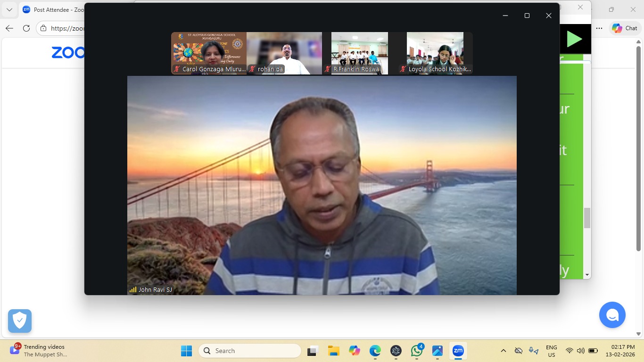This screenshot has height=362, width=644.
Task: Reload the page with refresh button
Action: pos(26,28)
